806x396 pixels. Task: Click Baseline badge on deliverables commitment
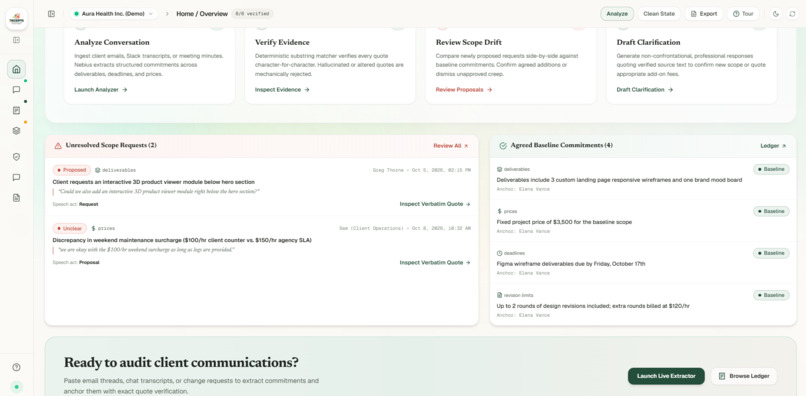point(771,169)
